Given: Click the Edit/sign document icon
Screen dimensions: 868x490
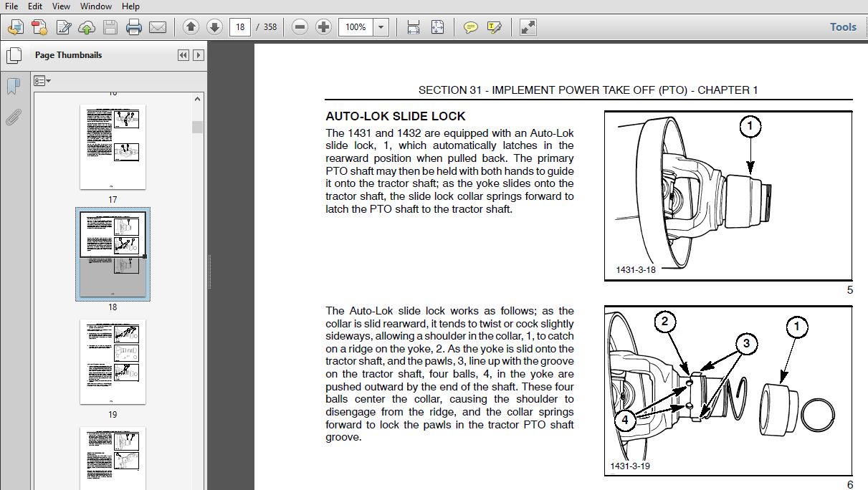Looking at the screenshot, I should pos(64,27).
